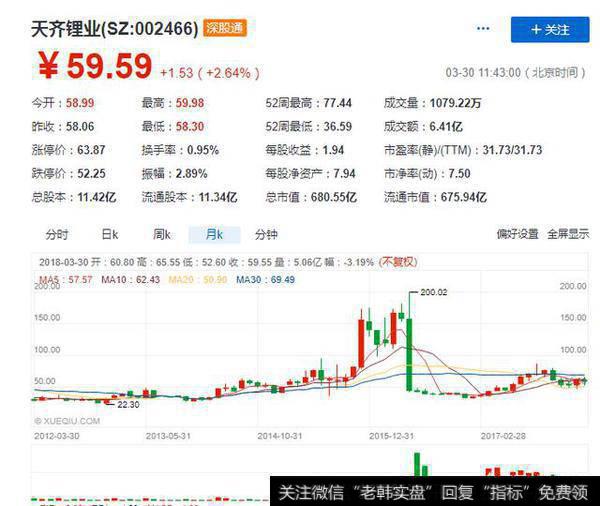Click the change value +1.53 (+2.64%)
This screenshot has height=506, width=600.
pyautogui.click(x=210, y=73)
